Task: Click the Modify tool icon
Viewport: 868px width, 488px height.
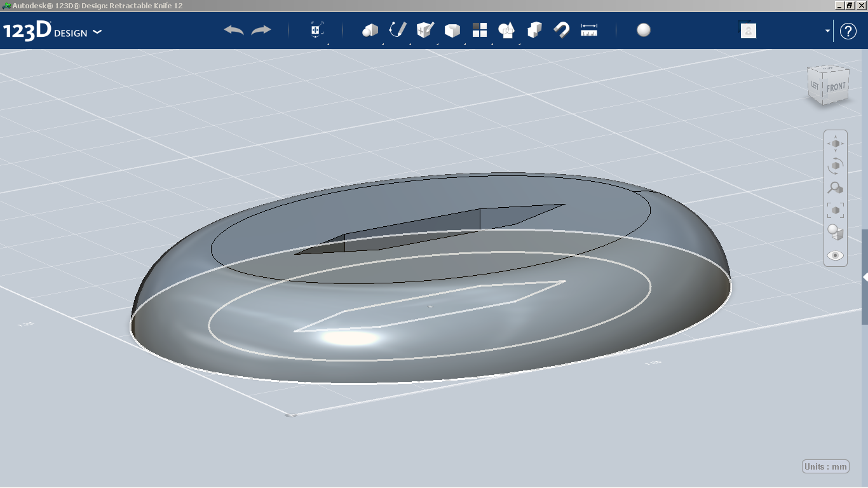Action: tap(452, 29)
